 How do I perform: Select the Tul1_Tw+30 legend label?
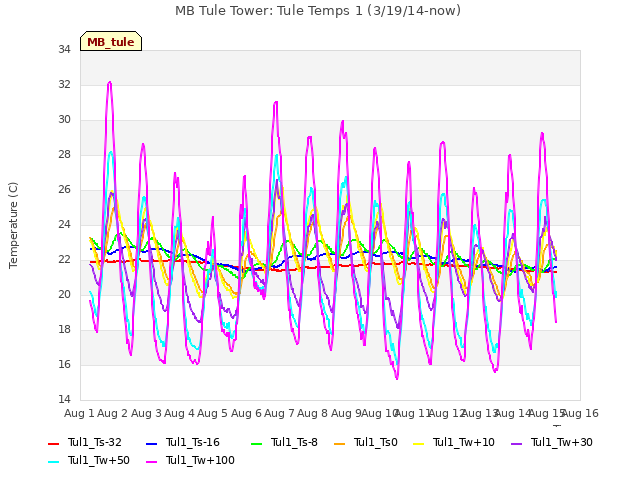click(x=562, y=442)
